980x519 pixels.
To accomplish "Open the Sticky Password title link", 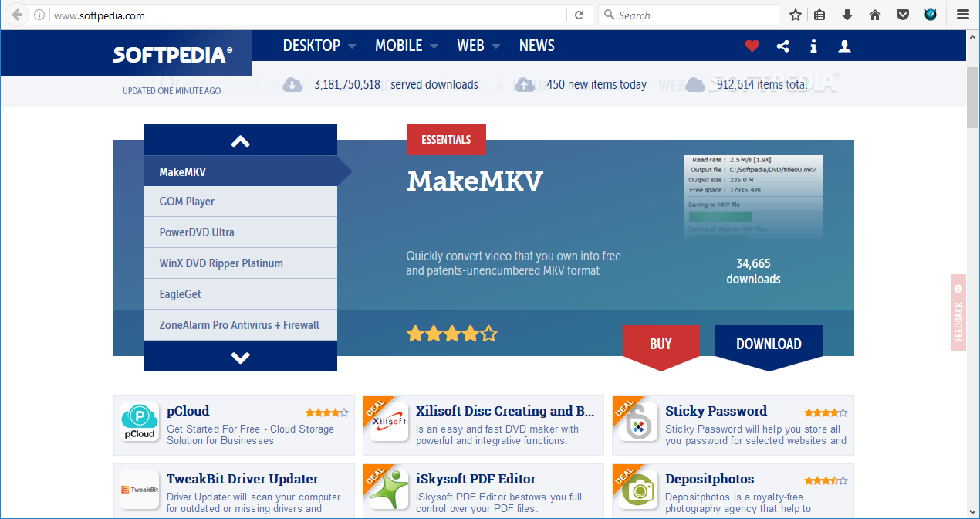I will (716, 411).
